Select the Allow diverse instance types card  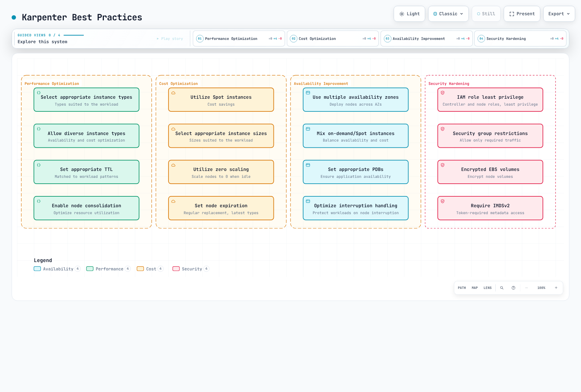86,136
